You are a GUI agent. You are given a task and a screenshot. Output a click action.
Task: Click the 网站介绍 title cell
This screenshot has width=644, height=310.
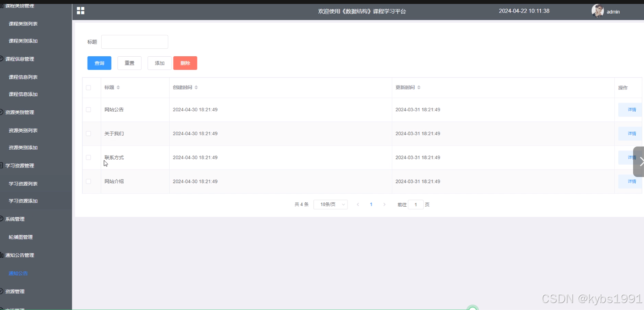(x=114, y=181)
